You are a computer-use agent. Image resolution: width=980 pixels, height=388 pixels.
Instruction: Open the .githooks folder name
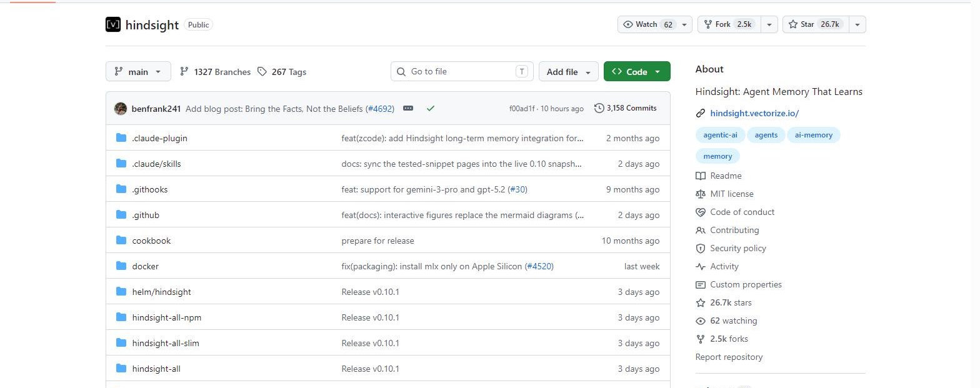(x=149, y=189)
